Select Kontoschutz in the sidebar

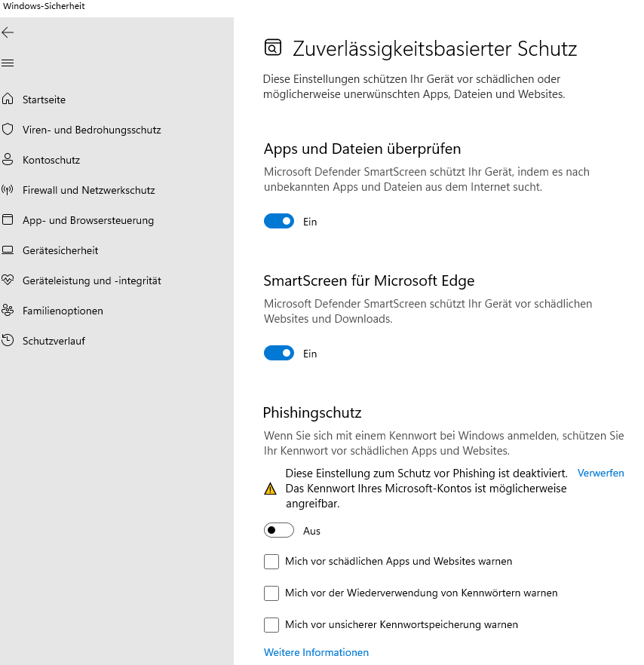(53, 160)
